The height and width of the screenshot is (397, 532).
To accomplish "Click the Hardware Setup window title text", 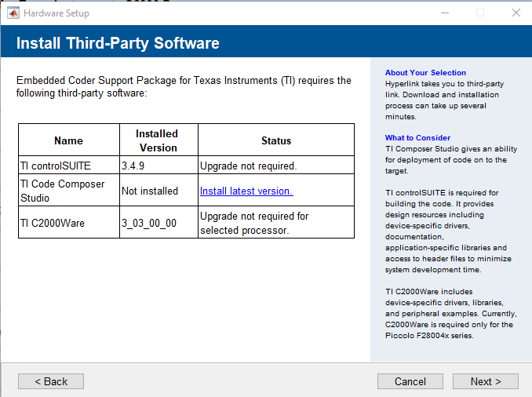I will 56,13.
